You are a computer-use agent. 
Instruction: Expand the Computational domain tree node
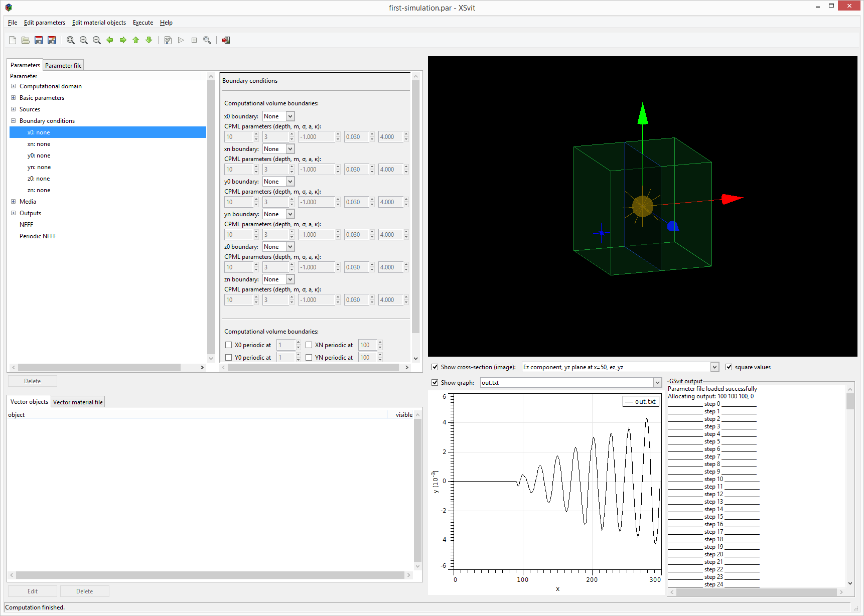click(14, 86)
